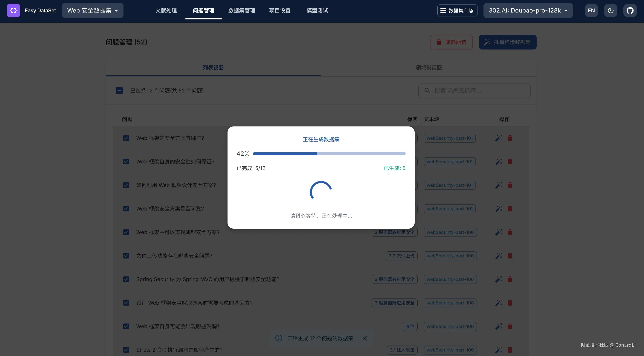Click the 批量构造数据集 button
Image resolution: width=644 pixels, height=356 pixels.
point(507,42)
